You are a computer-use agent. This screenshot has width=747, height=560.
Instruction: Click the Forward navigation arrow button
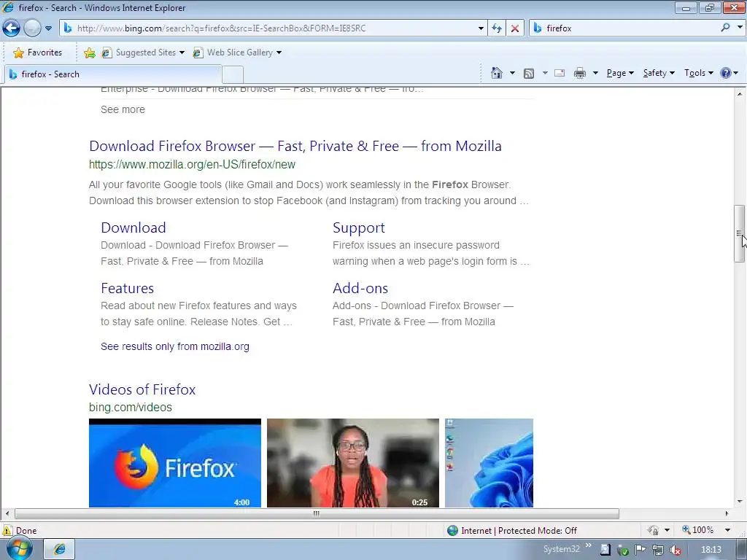[32, 28]
